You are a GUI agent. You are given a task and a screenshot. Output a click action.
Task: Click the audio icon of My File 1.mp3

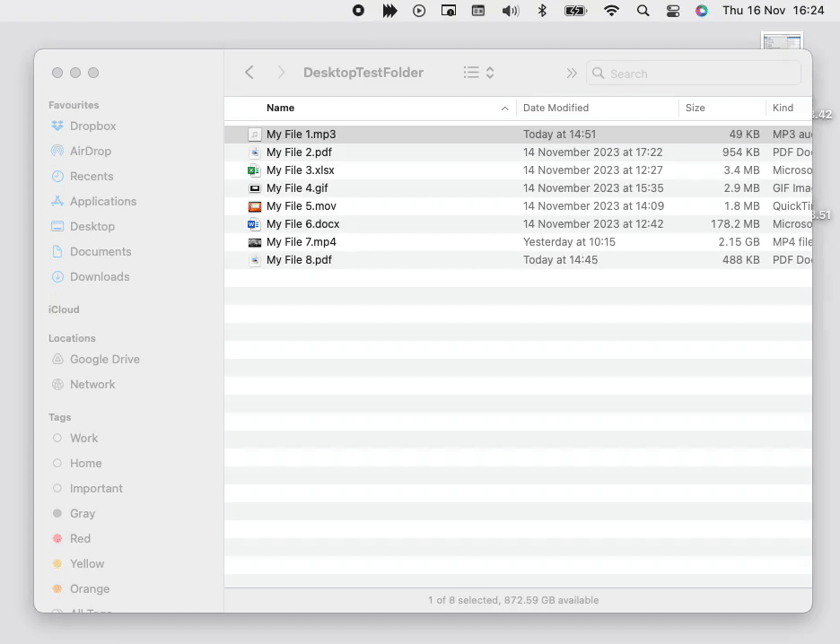pos(255,135)
